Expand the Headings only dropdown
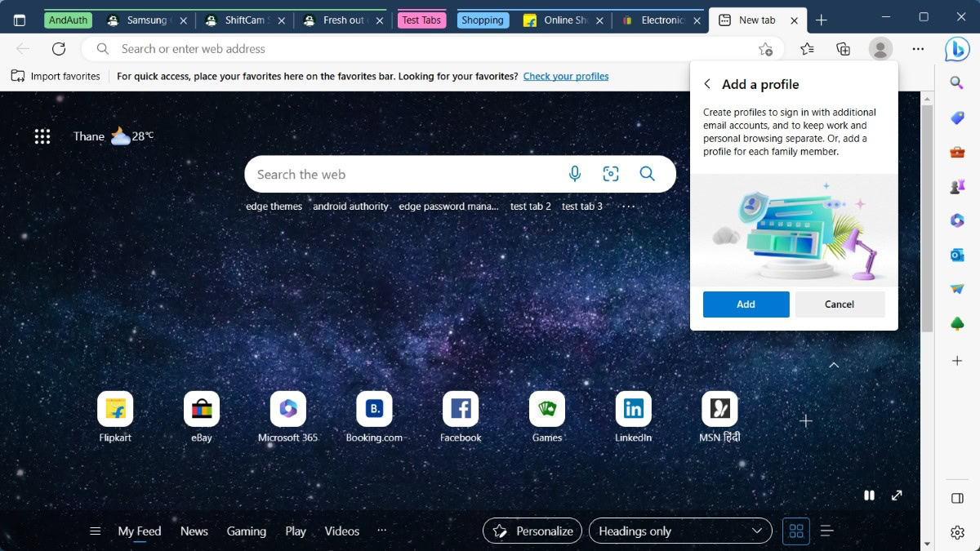The height and width of the screenshot is (551, 980). tap(679, 531)
